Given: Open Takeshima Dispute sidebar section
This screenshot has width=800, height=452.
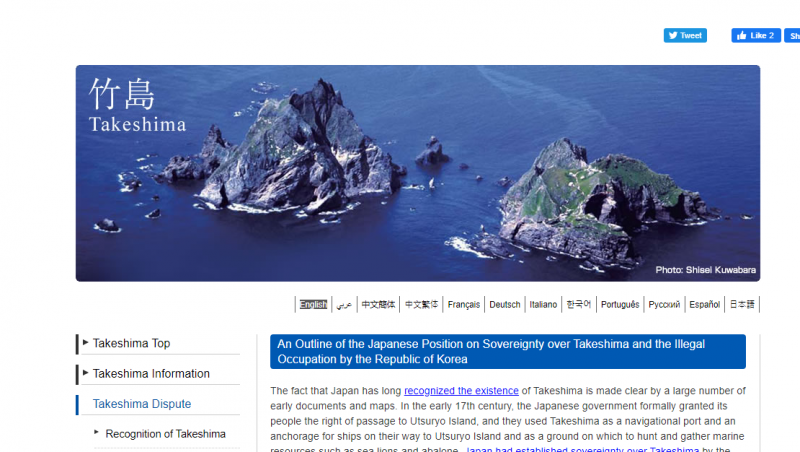Looking at the screenshot, I should click(141, 404).
